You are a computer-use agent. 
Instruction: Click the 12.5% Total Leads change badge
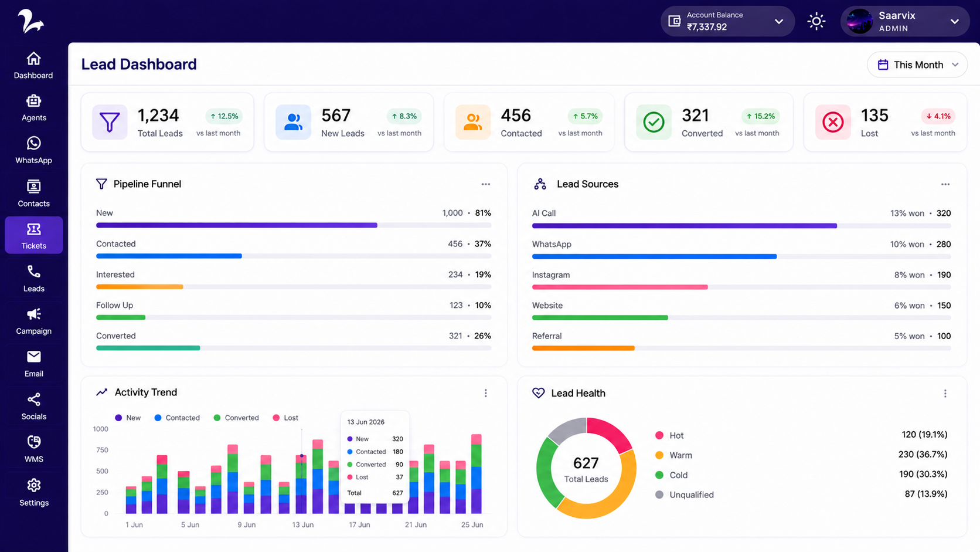(224, 116)
